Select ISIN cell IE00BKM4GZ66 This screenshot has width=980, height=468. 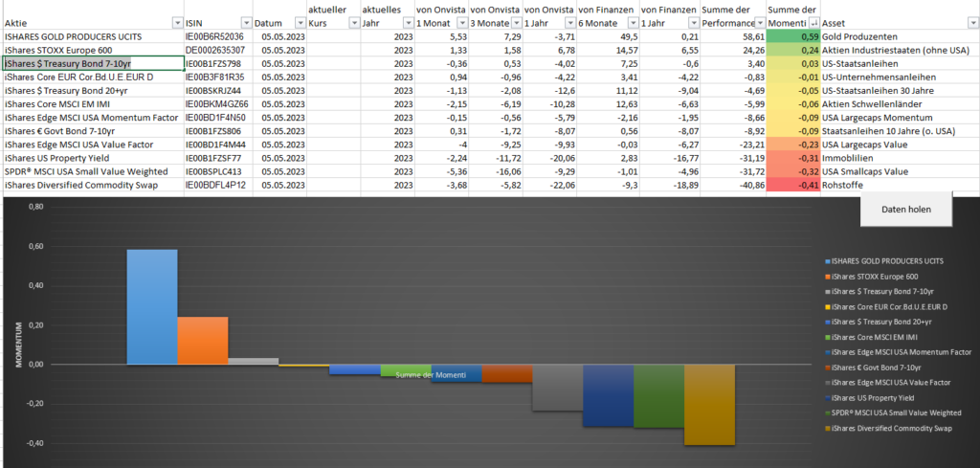point(218,103)
